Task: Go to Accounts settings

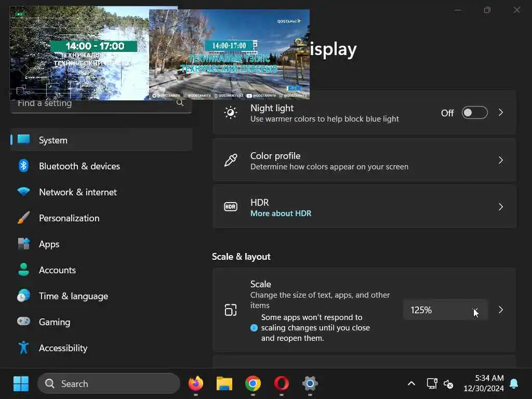Action: pyautogui.click(x=101, y=270)
